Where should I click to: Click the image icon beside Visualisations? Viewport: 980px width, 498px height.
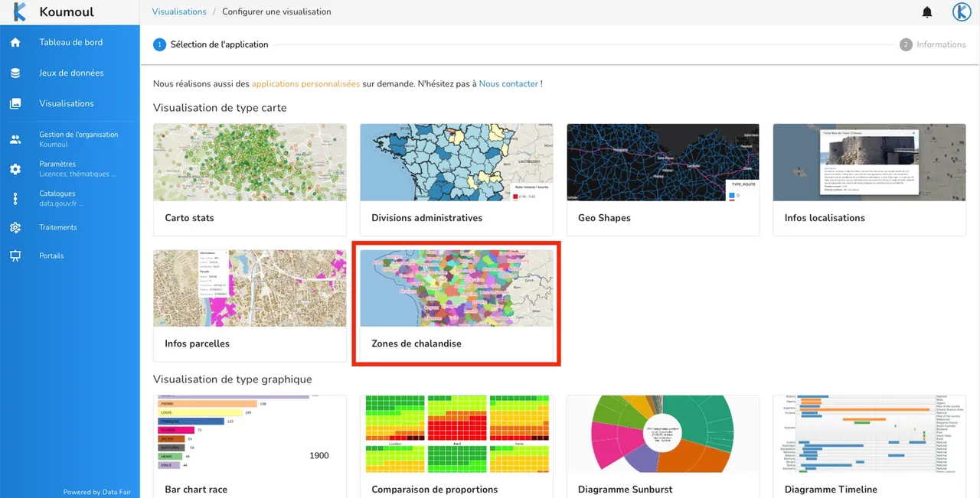pos(15,103)
